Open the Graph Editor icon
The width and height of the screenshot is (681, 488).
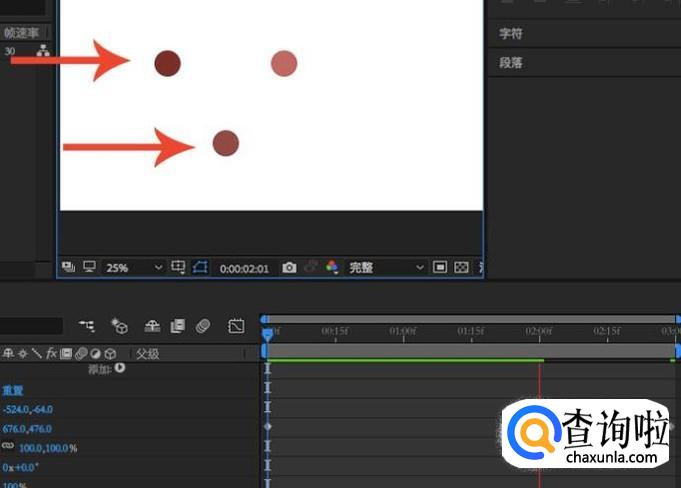coord(236,326)
